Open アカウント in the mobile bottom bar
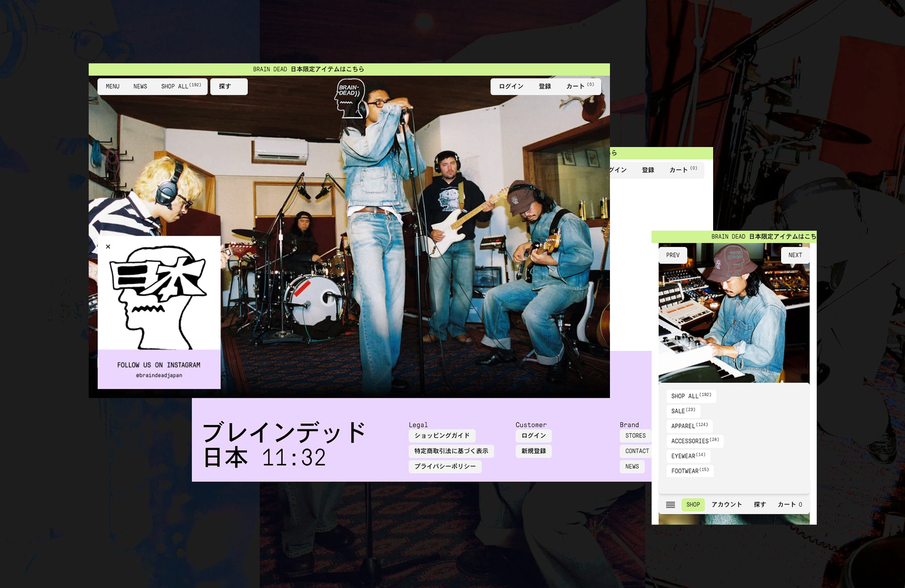 726,505
